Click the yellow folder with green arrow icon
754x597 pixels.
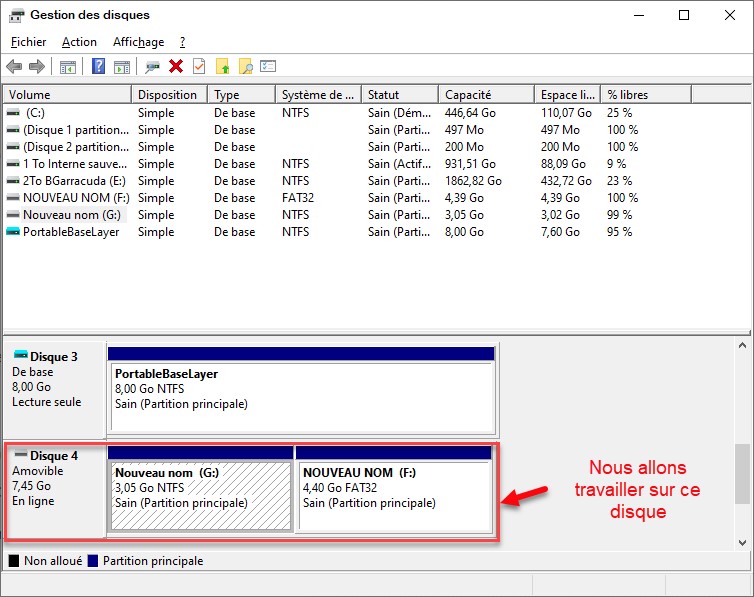click(223, 66)
